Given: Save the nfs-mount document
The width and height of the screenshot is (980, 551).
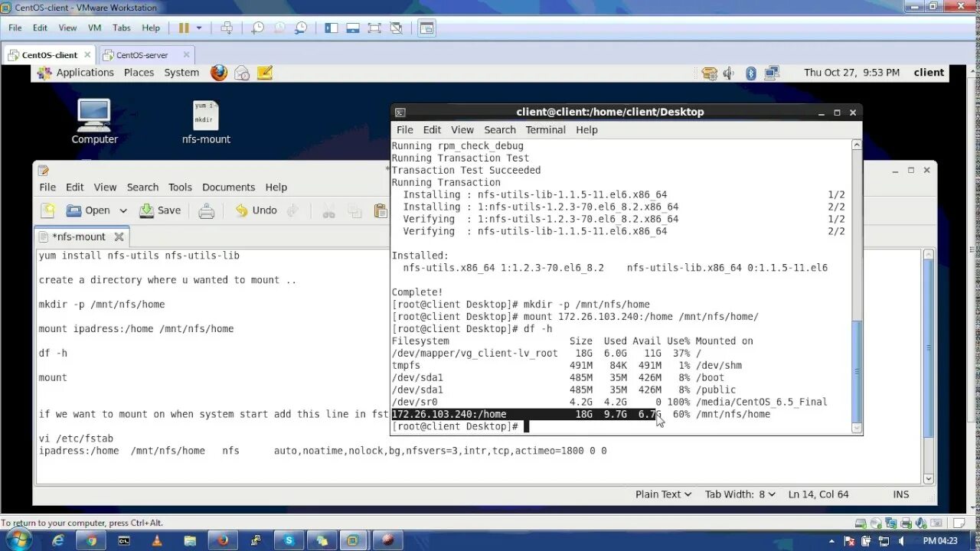Looking at the screenshot, I should pos(160,210).
